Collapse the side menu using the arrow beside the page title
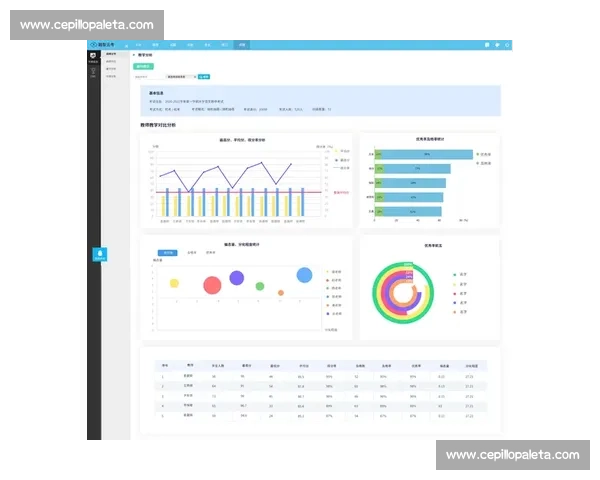 135,55
